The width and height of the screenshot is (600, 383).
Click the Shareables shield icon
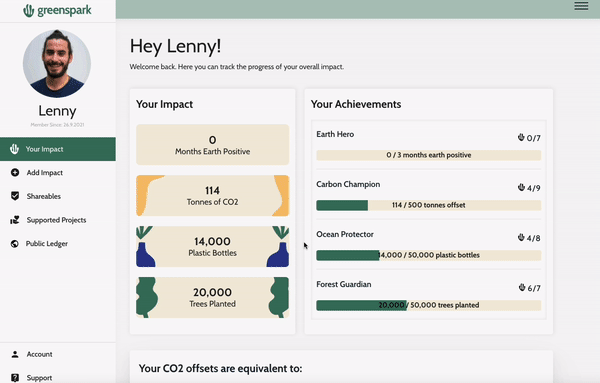click(15, 196)
